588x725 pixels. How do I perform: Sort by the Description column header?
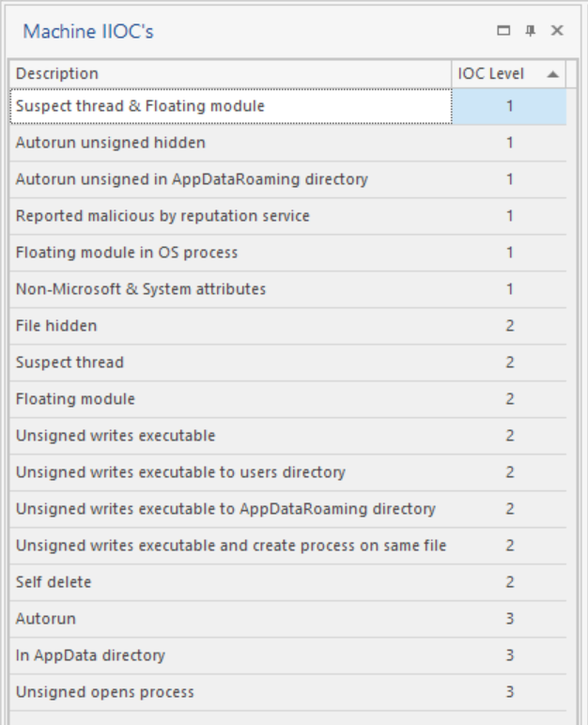tap(230, 73)
